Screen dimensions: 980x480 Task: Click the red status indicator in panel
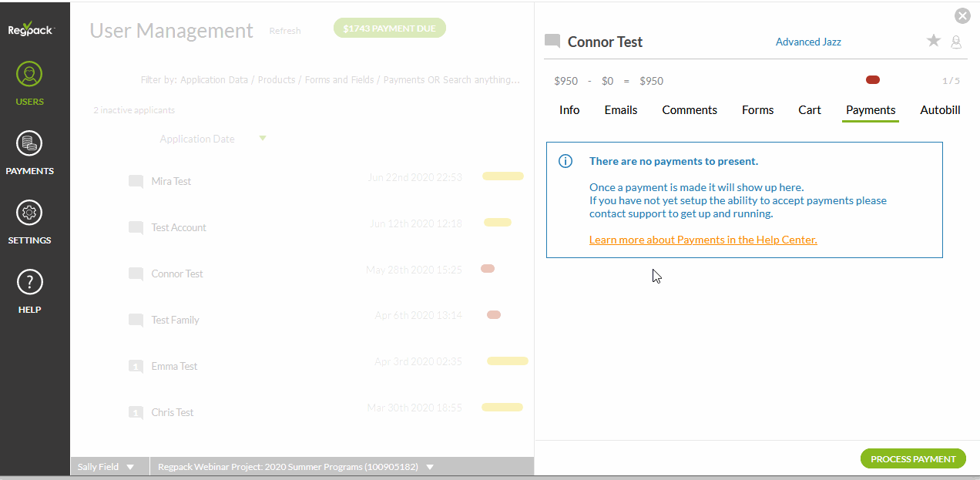point(873,80)
